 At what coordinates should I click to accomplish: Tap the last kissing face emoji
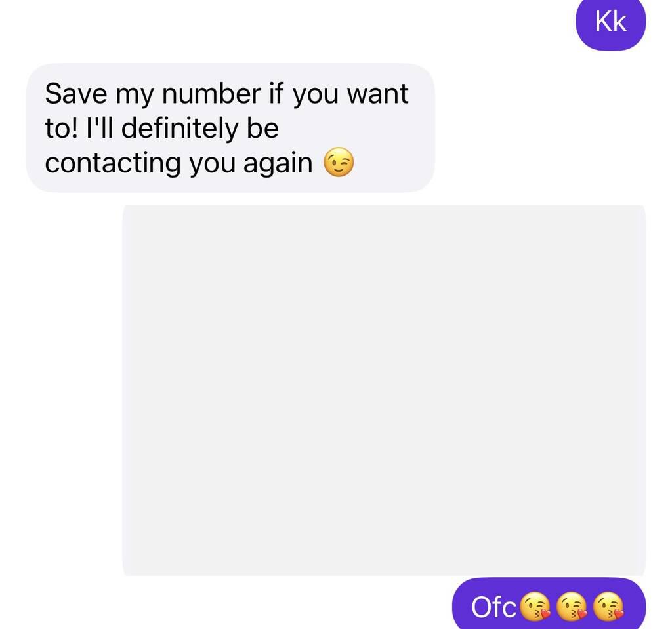coord(608,606)
